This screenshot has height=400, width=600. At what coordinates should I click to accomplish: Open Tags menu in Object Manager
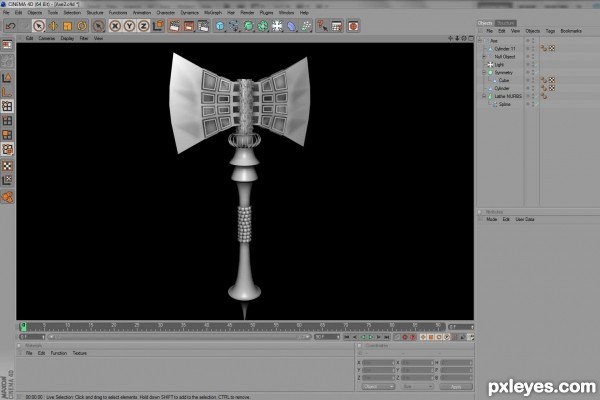550,31
